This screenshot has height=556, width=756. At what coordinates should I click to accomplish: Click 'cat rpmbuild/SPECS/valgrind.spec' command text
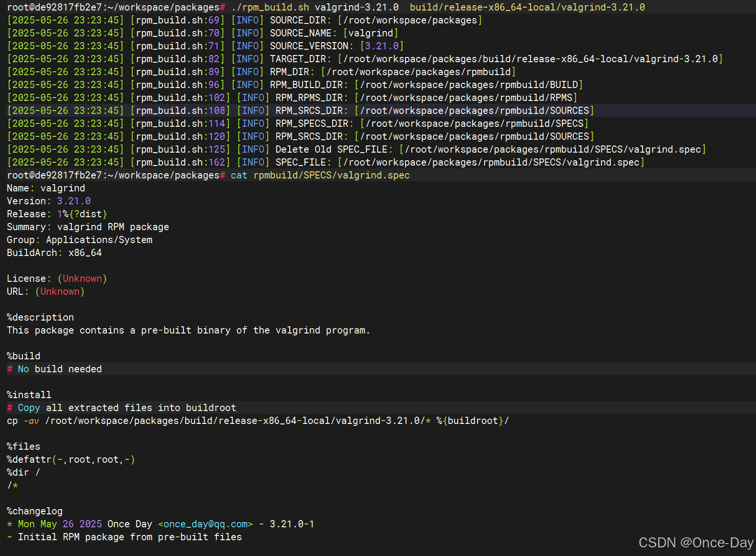tap(320, 175)
